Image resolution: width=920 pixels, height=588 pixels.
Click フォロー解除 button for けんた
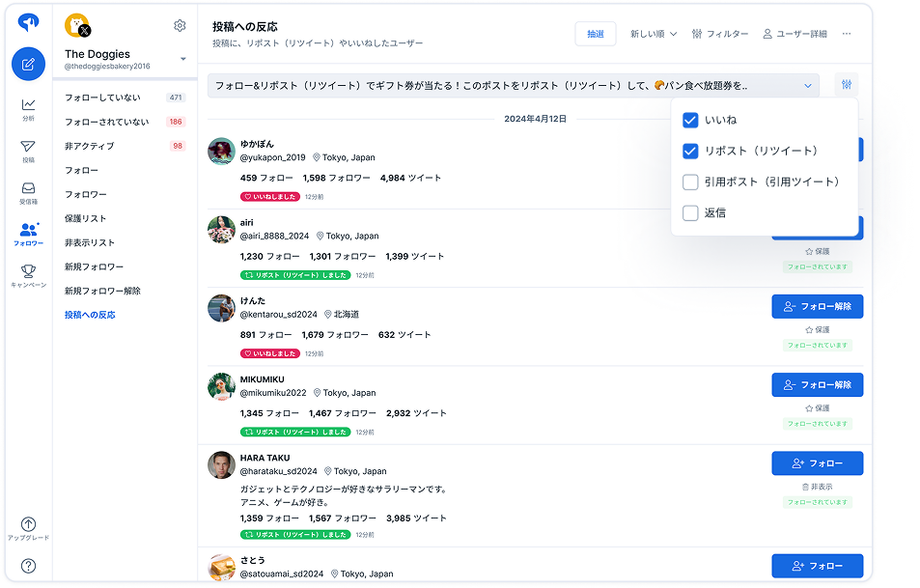[817, 306]
